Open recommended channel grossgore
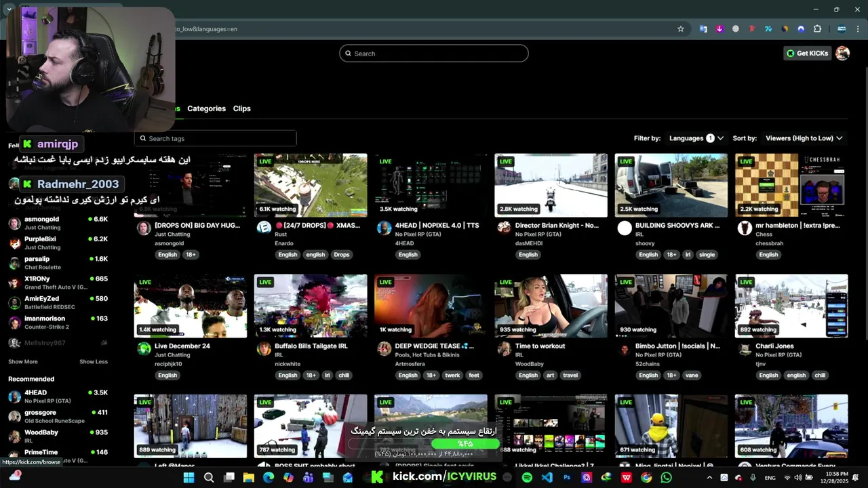This screenshot has height=488, width=868. (58, 415)
